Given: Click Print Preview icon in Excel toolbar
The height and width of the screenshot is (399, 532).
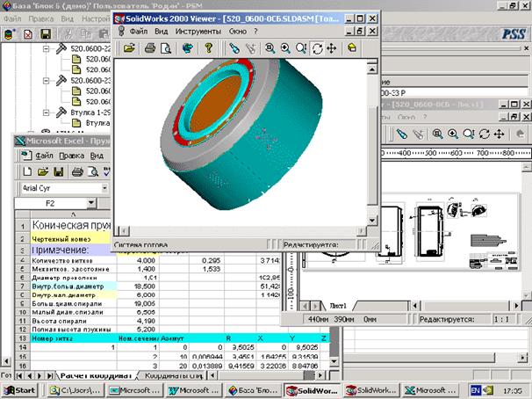Looking at the screenshot, I should point(93,171).
